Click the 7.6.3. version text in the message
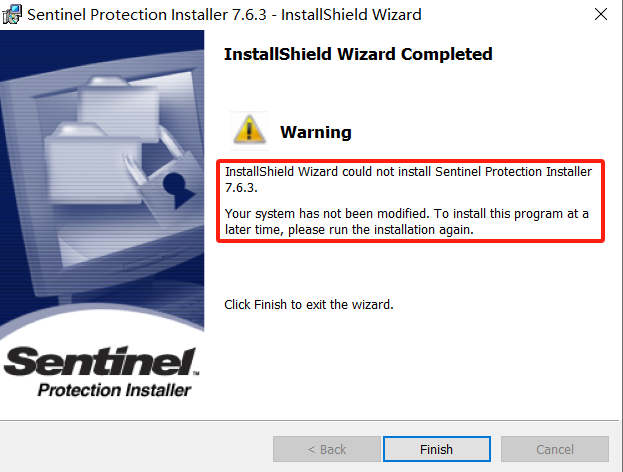Viewport: 623px width, 472px height. pyautogui.click(x=243, y=186)
